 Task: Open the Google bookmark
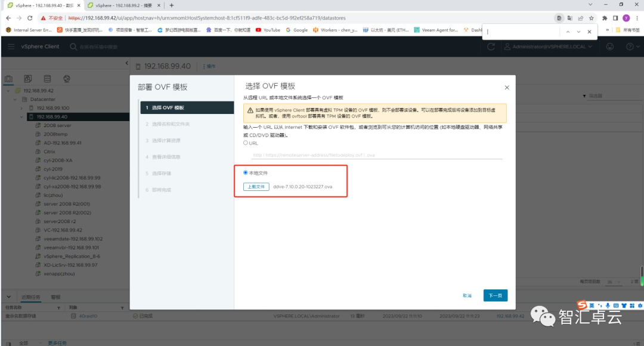coord(296,30)
